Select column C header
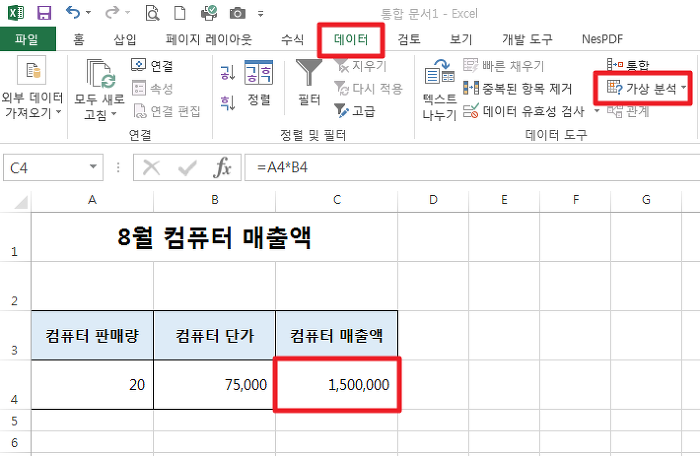Image resolution: width=700 pixels, height=456 pixels. [x=337, y=201]
